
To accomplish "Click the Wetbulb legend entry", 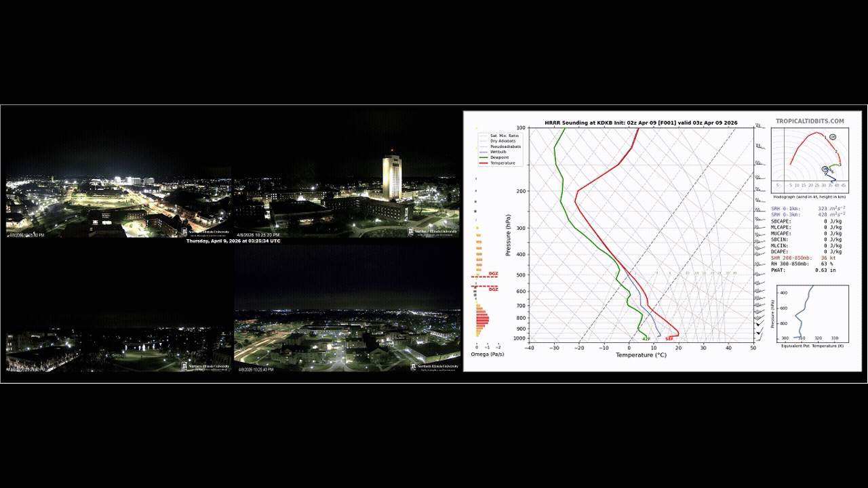I will tap(498, 152).
